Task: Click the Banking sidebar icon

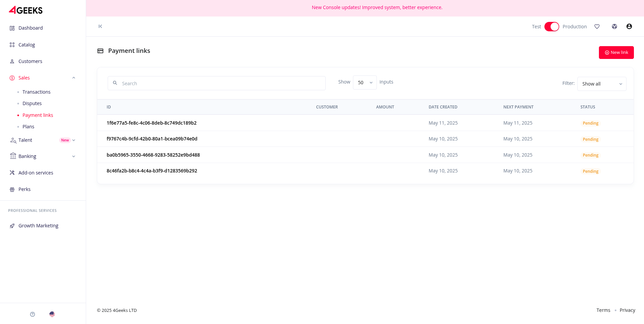Action: (13, 156)
